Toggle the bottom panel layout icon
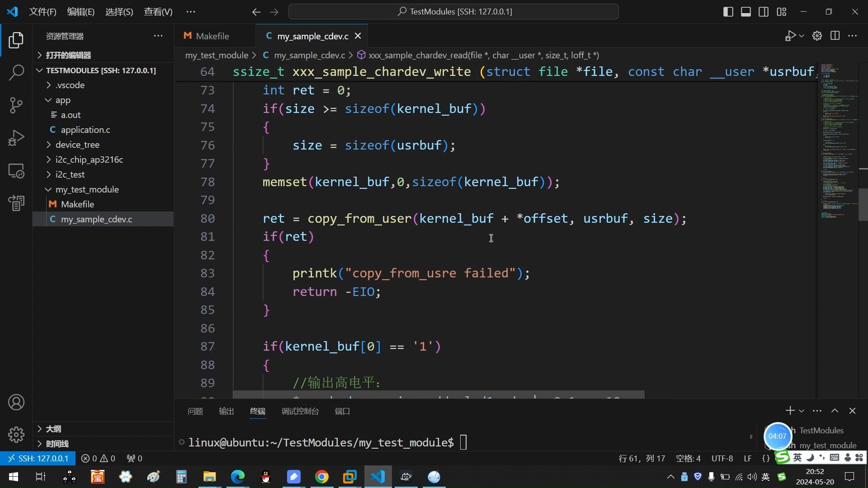This screenshot has width=868, height=488. [746, 12]
